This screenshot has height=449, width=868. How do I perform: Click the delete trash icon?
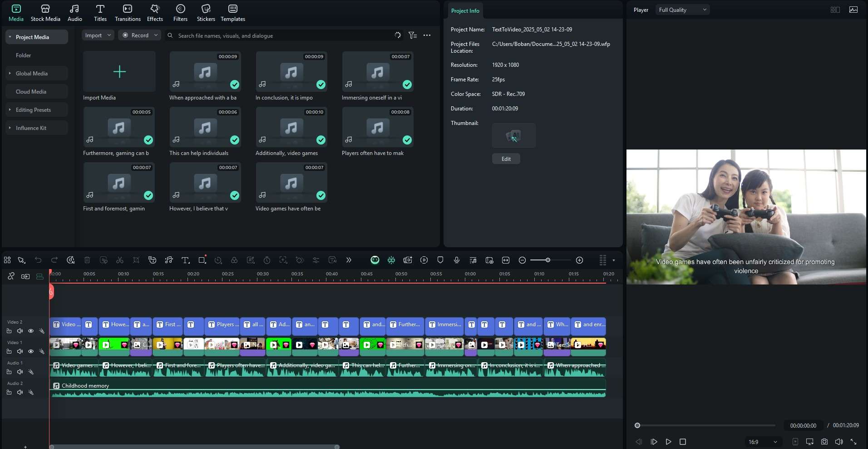[87, 260]
